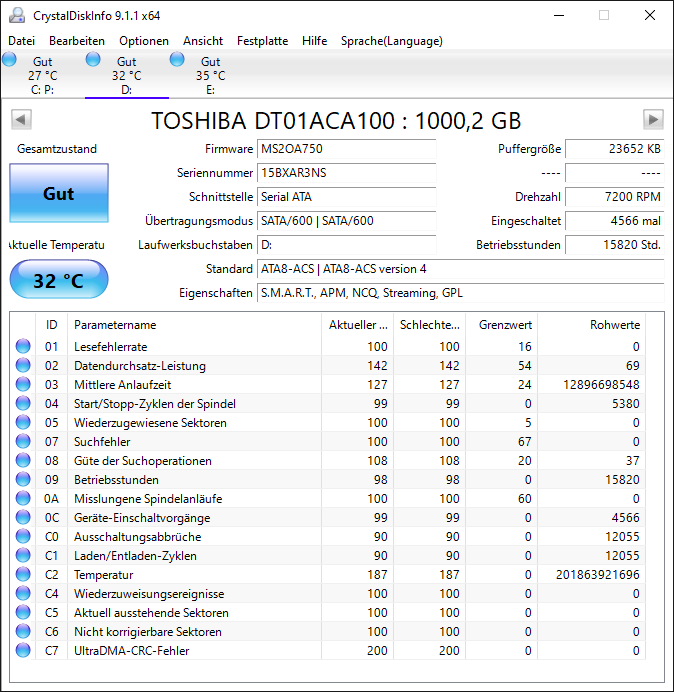Click the Schnittstelle field Serial ATA
This screenshot has height=692, width=674.
coord(346,196)
